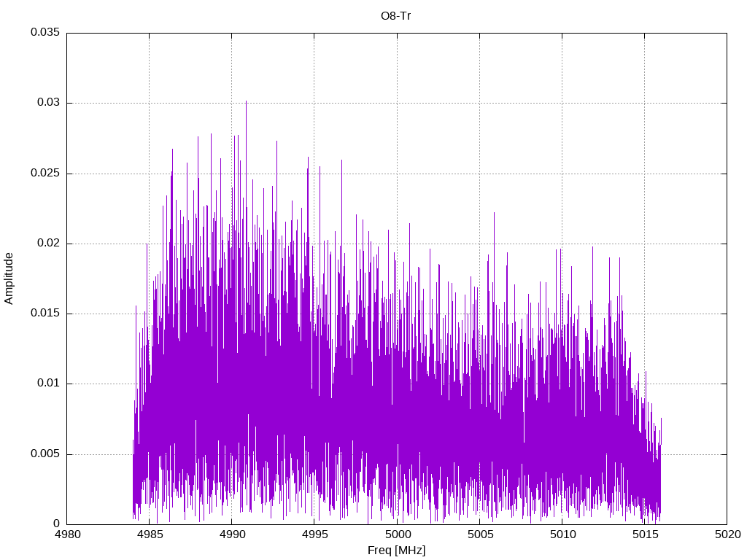Click the 0.025 y-axis tick label
The image size is (747, 560).
pyautogui.click(x=45, y=173)
